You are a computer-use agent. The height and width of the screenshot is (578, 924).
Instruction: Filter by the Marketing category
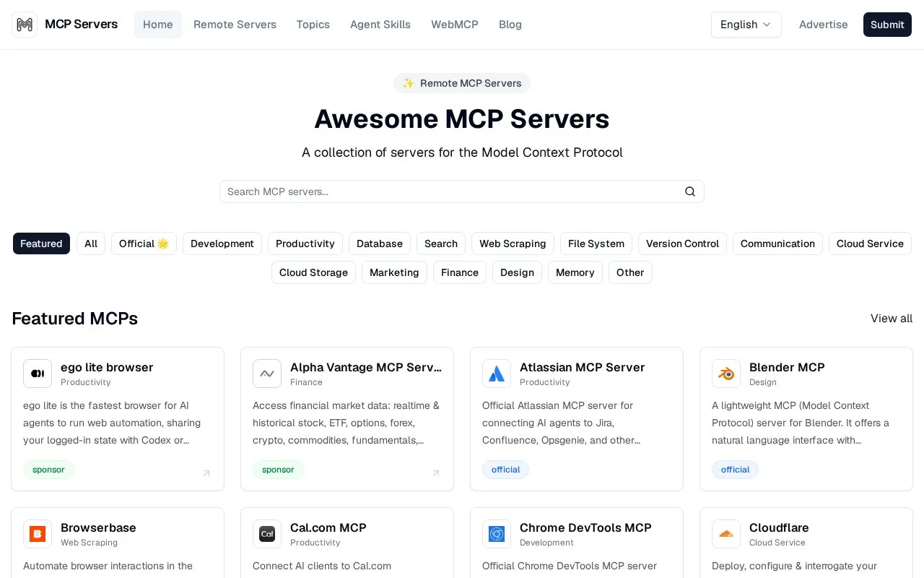(x=394, y=272)
